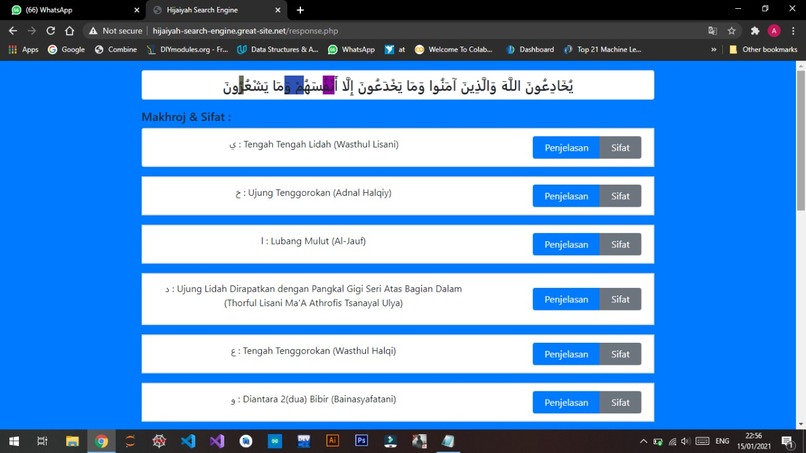Launch Photoshop from the taskbar
806x453 pixels.
tap(361, 441)
